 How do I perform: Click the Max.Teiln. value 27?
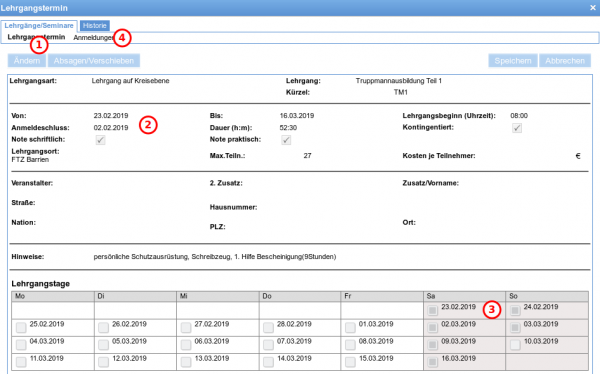click(x=308, y=156)
